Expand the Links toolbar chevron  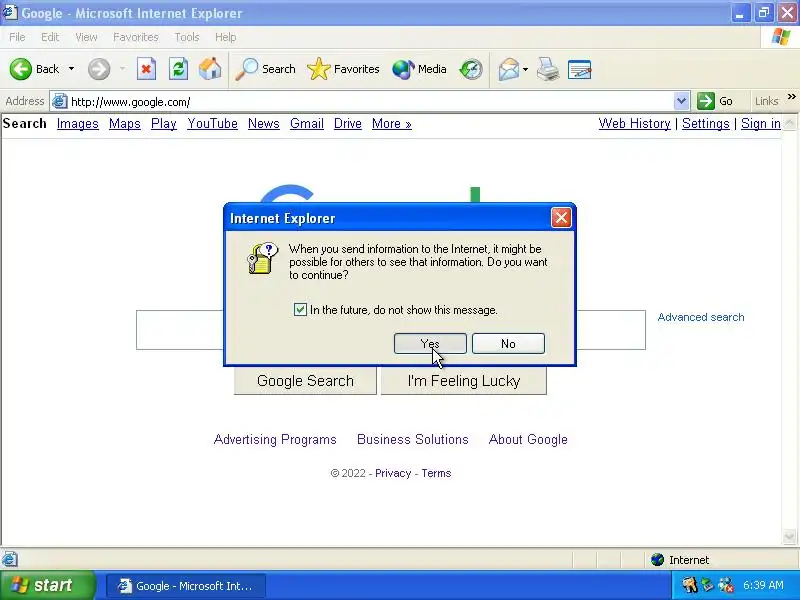[791, 97]
